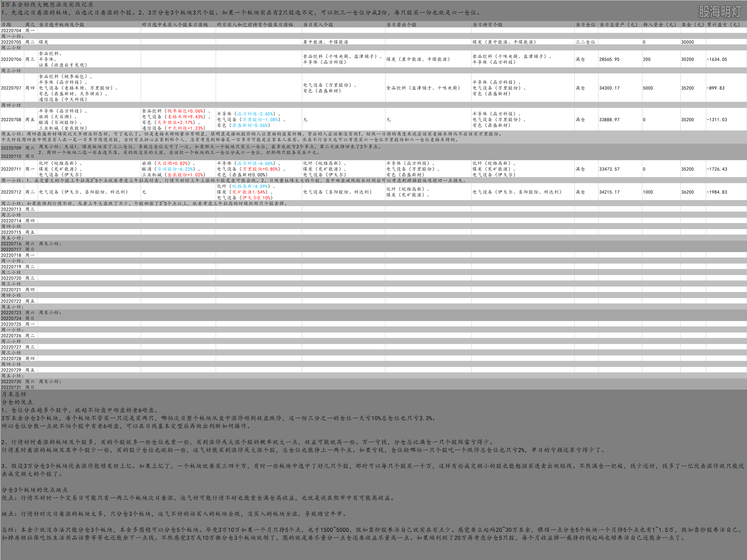The height and width of the screenshot is (560, 747).
Task: Select header 累计盈亏(元)
Action: (x=724, y=25)
